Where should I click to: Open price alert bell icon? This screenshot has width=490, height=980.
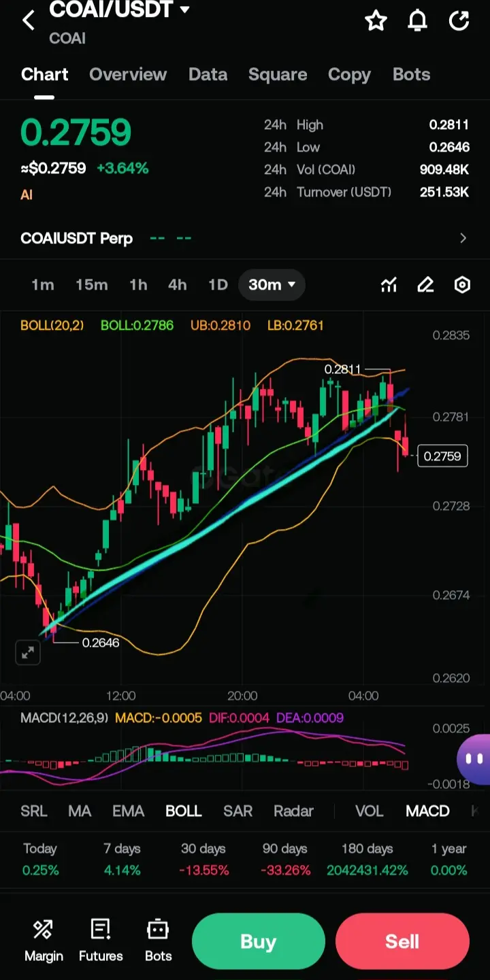417,20
